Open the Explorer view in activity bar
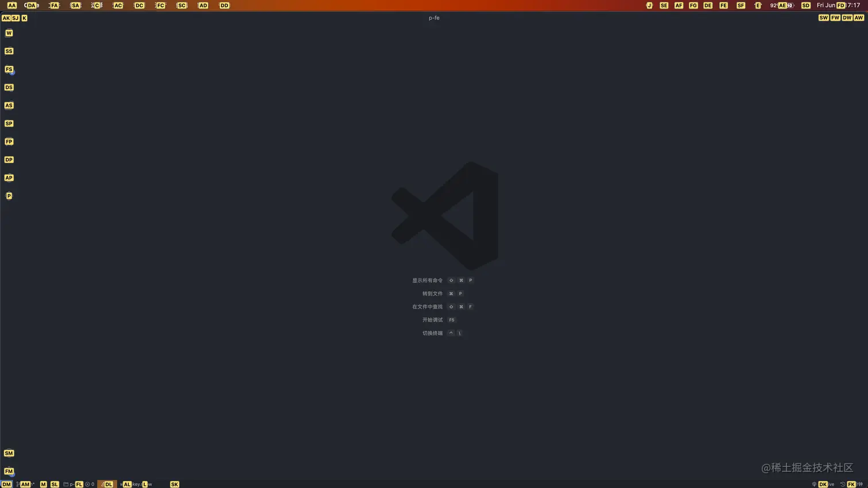868x488 pixels. [x=9, y=33]
